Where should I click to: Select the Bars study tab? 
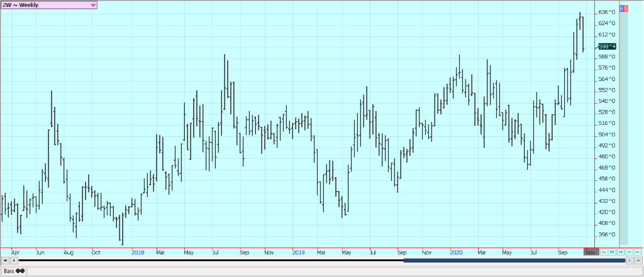[14, 271]
